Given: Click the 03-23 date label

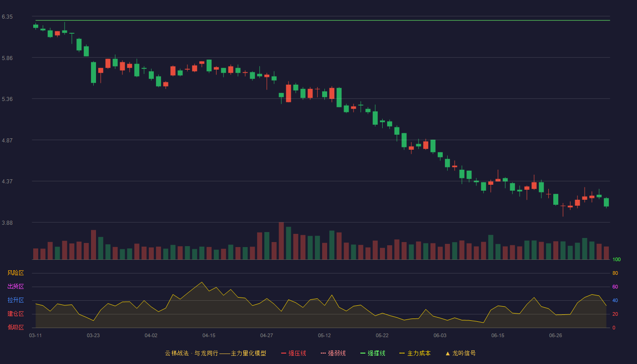Looking at the screenshot, I should 93,335.
